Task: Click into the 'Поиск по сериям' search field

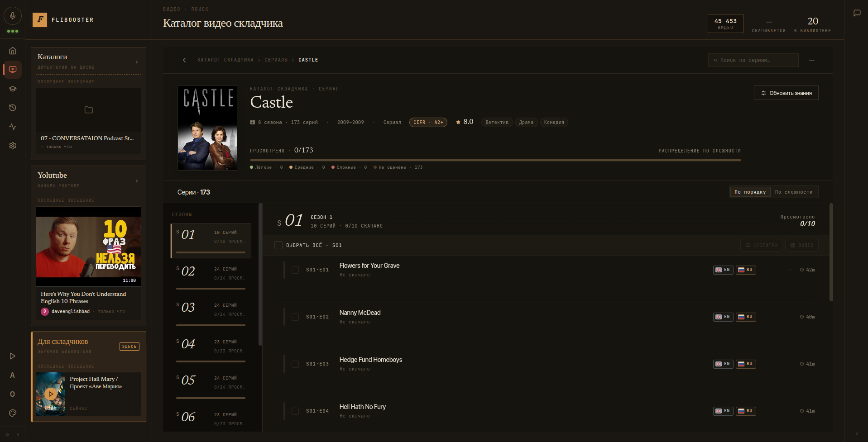Action: coord(753,60)
